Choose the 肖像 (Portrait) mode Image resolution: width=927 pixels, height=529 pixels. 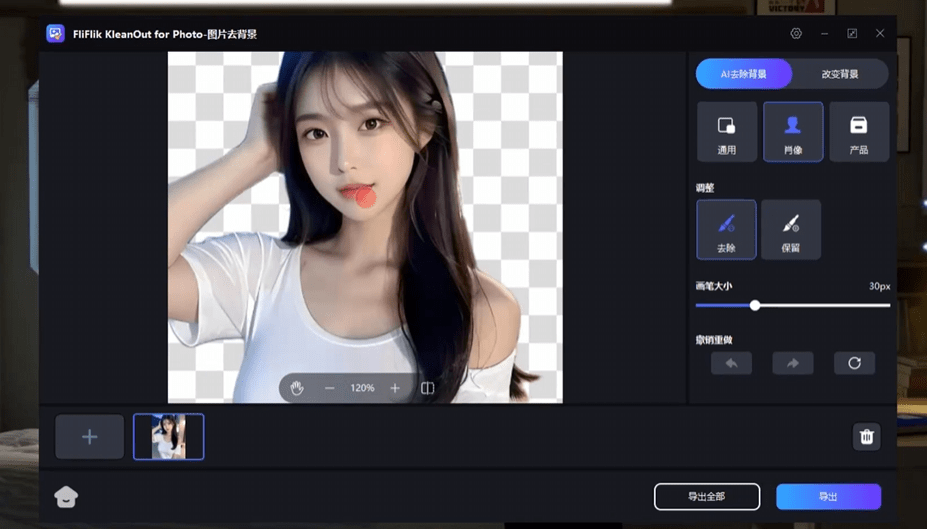coord(793,132)
